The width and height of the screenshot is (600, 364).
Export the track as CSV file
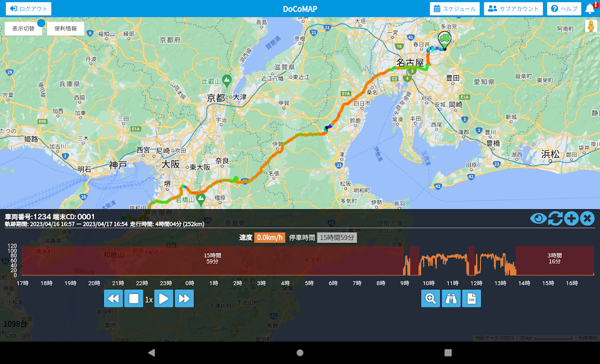click(472, 298)
